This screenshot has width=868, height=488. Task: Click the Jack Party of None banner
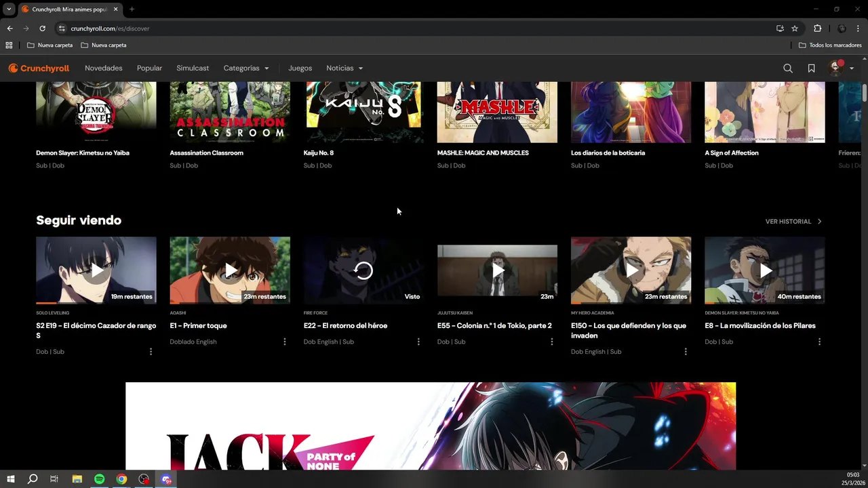pos(431,426)
